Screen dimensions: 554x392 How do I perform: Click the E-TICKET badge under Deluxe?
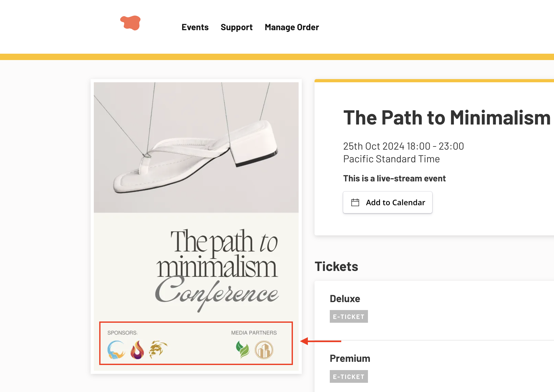point(349,316)
